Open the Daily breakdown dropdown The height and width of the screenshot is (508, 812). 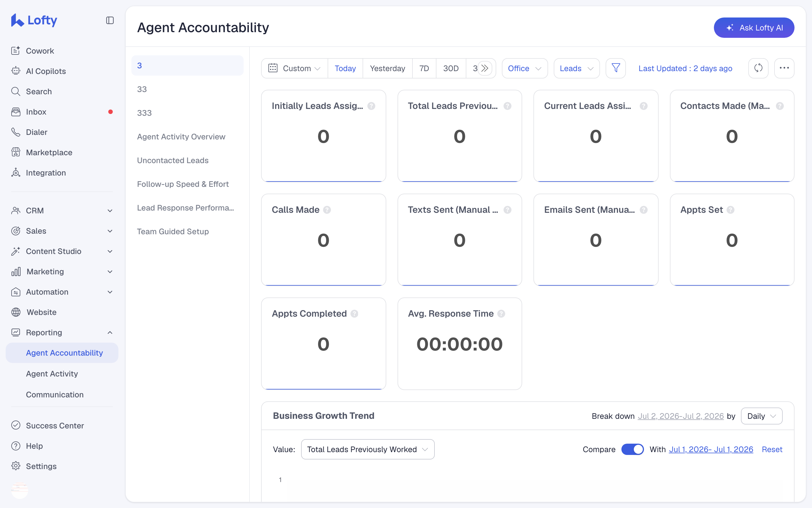762,416
